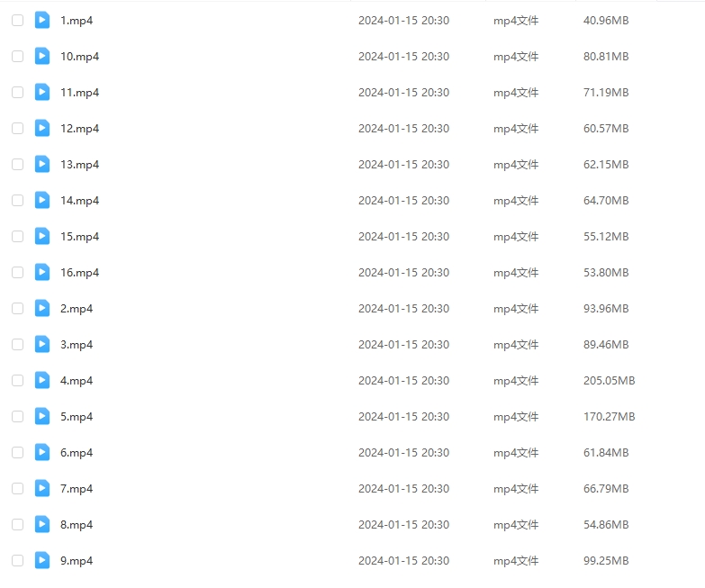Check the box for 2.mp4
The width and height of the screenshot is (705, 588).
(17, 308)
